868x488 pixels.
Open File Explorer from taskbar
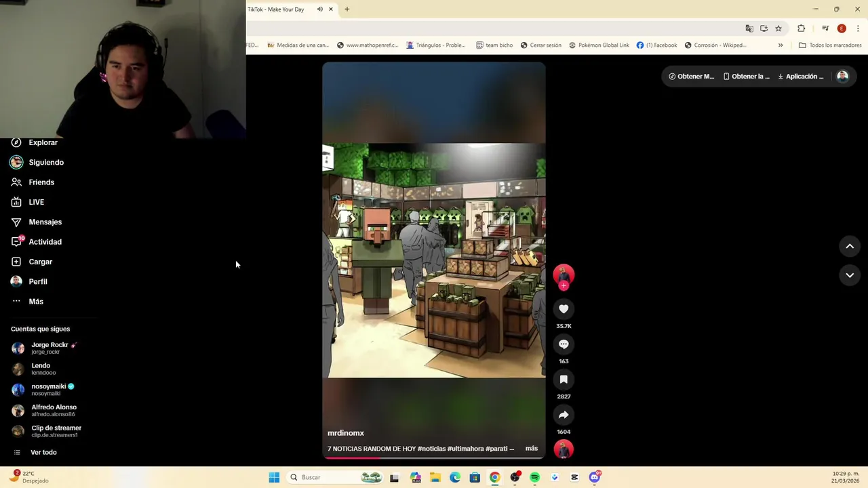click(435, 477)
